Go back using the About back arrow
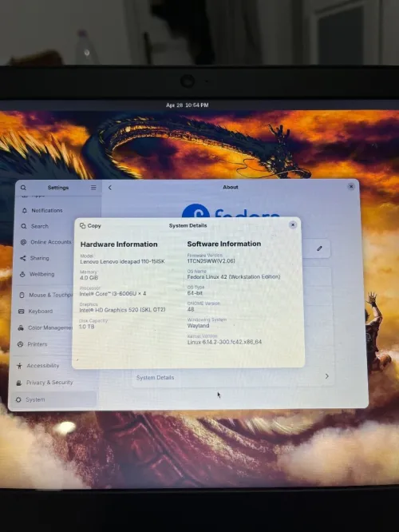Viewport: 399px width, 532px height. (x=110, y=187)
